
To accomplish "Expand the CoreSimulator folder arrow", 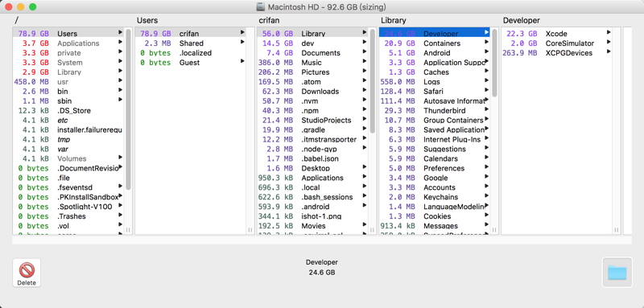I will coord(609,42).
